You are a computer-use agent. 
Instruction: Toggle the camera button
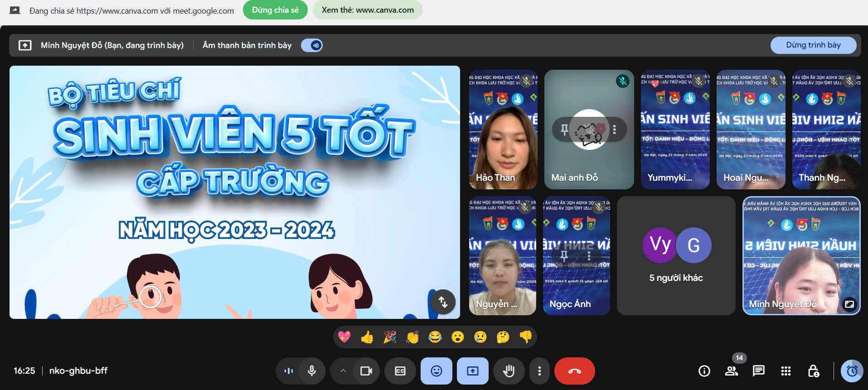pos(366,371)
